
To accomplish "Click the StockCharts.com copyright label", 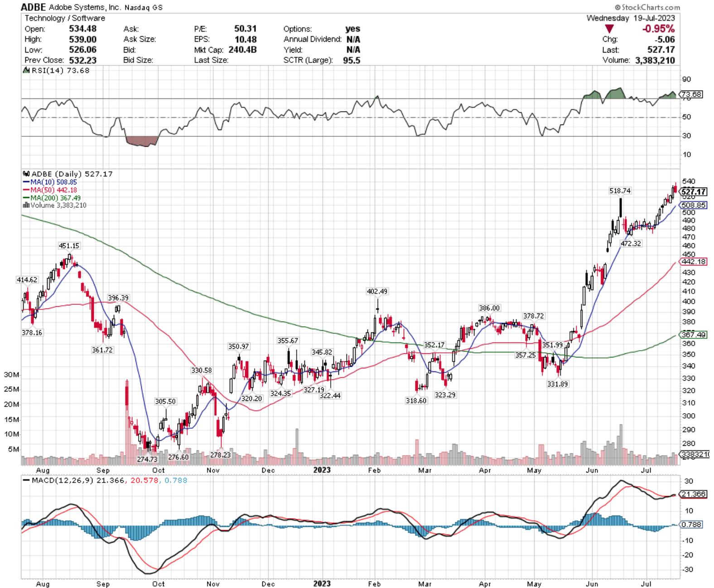I will 647,7.
